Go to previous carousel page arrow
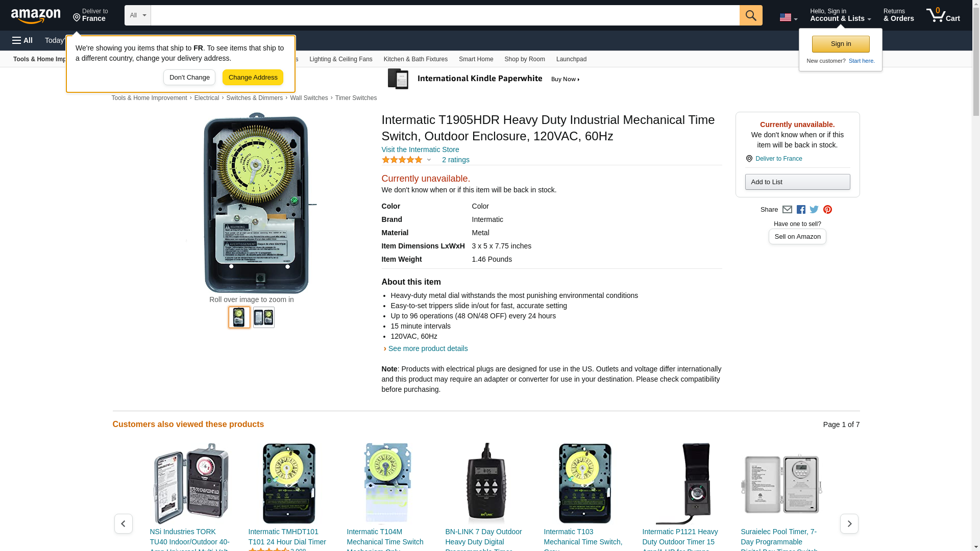980x551 pixels. tap(124, 523)
